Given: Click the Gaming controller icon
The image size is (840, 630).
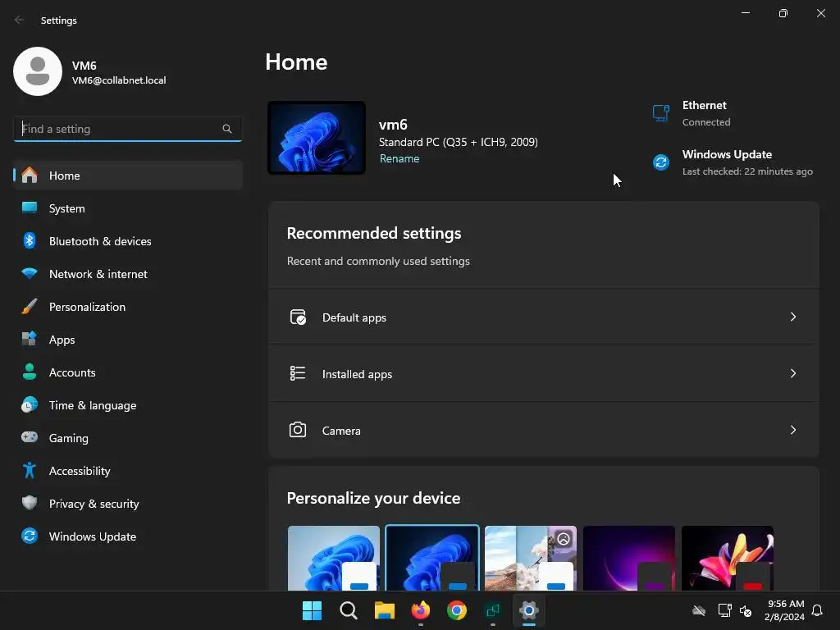Looking at the screenshot, I should click(x=30, y=437).
